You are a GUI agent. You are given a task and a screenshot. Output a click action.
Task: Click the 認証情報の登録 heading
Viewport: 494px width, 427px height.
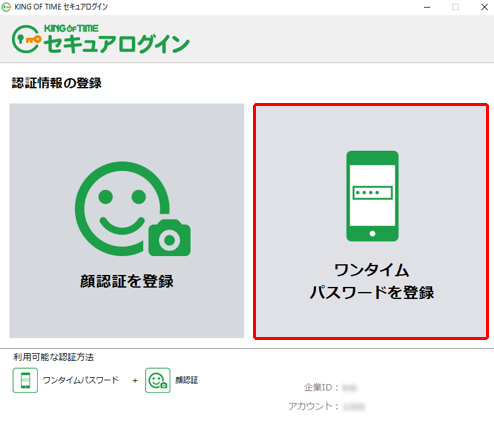coord(57,83)
